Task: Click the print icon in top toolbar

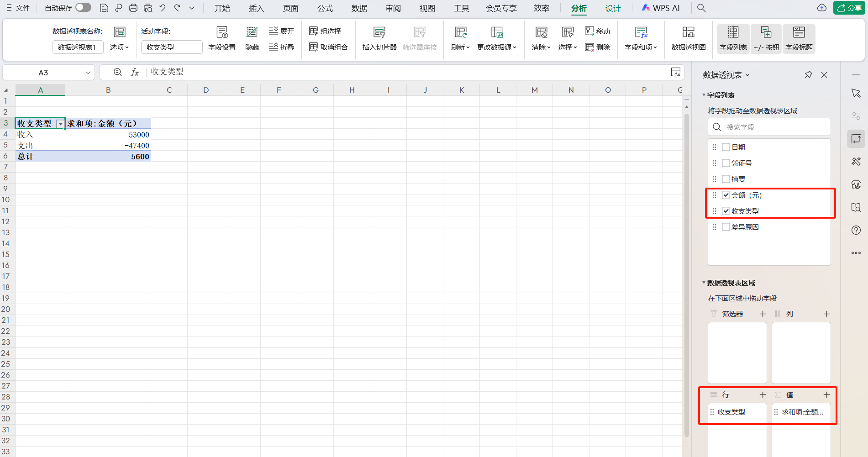Action: pyautogui.click(x=133, y=8)
